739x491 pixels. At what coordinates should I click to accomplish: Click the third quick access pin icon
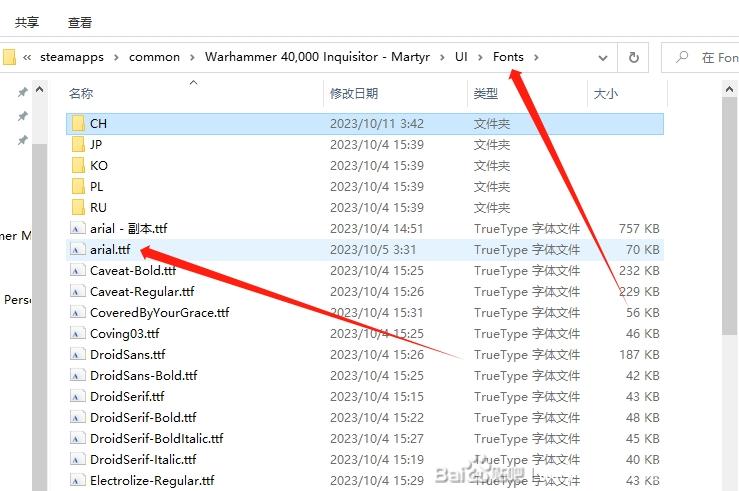pos(23,140)
